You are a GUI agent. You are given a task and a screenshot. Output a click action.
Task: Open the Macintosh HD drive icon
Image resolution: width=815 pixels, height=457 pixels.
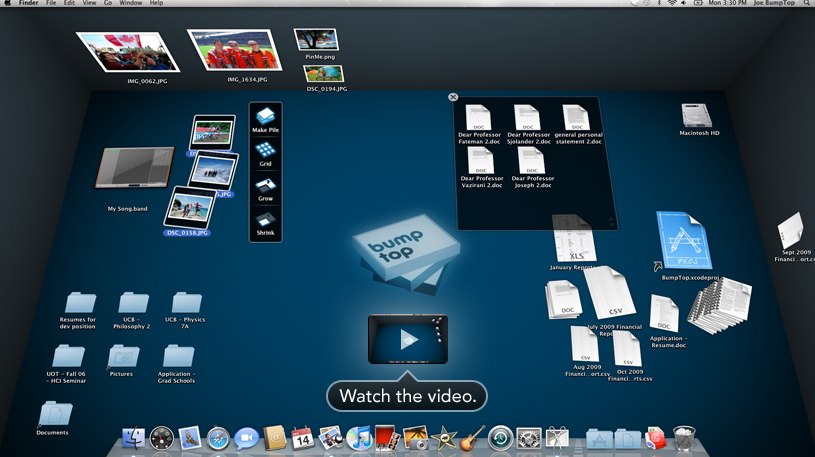pyautogui.click(x=697, y=119)
